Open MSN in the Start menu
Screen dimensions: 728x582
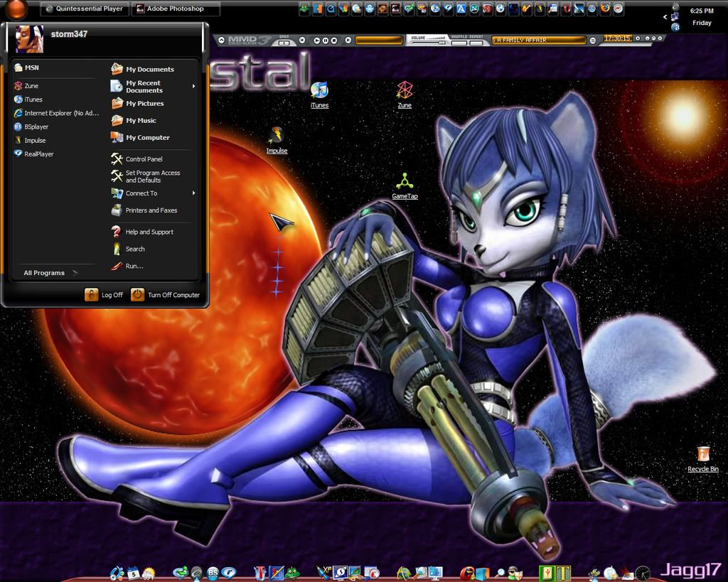click(26, 68)
